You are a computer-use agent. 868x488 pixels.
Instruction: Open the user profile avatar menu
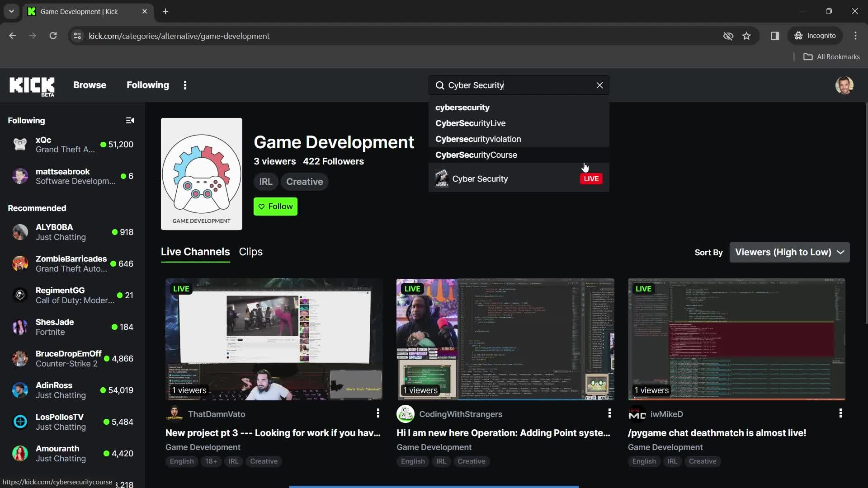tap(844, 85)
